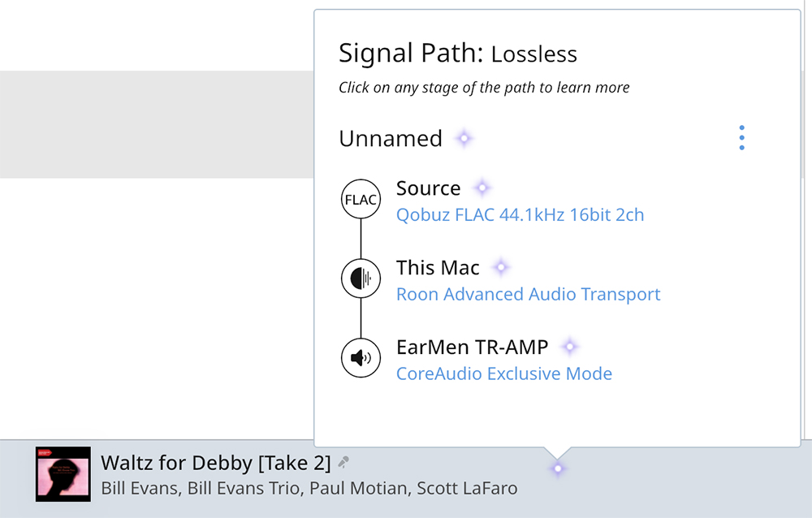The height and width of the screenshot is (518, 812).
Task: Click the EarMen TR-AMP speaker icon
Action: pyautogui.click(x=361, y=358)
